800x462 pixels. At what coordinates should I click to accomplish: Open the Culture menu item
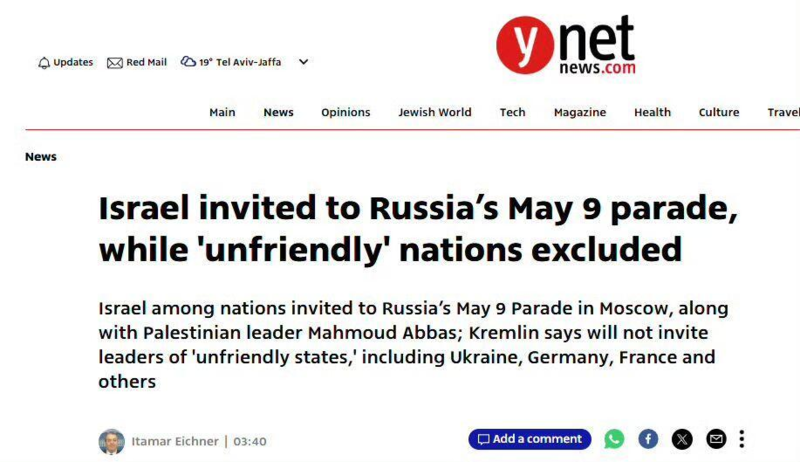(719, 112)
